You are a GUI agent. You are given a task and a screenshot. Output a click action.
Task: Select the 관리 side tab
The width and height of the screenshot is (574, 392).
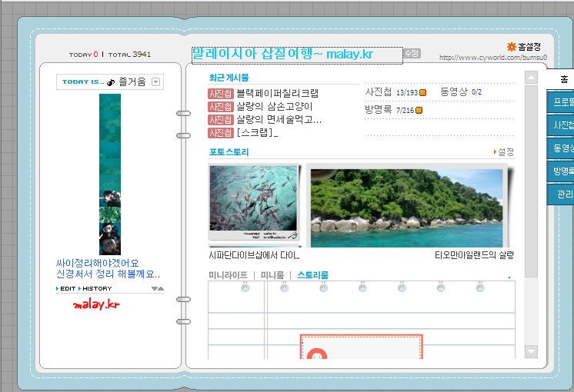click(x=560, y=194)
